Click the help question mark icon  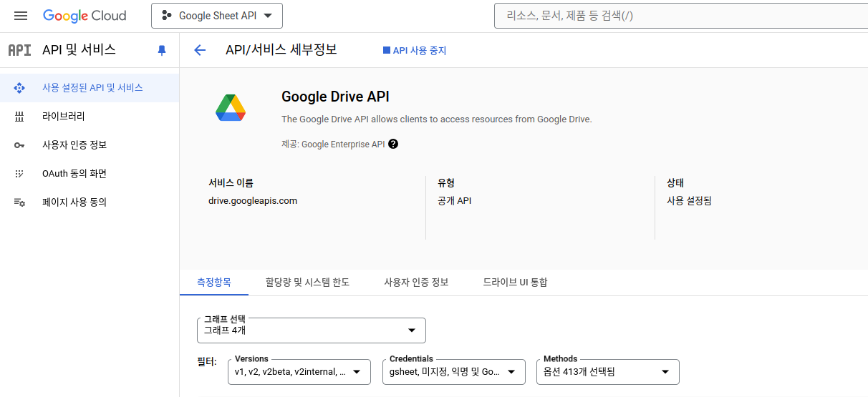coord(393,144)
